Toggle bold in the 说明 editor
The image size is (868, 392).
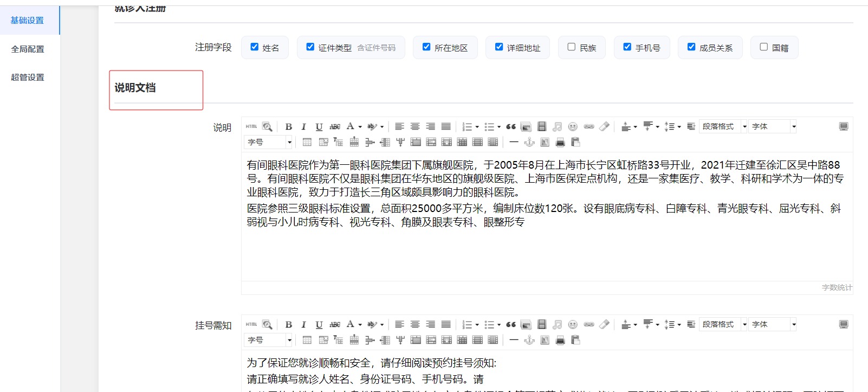288,126
